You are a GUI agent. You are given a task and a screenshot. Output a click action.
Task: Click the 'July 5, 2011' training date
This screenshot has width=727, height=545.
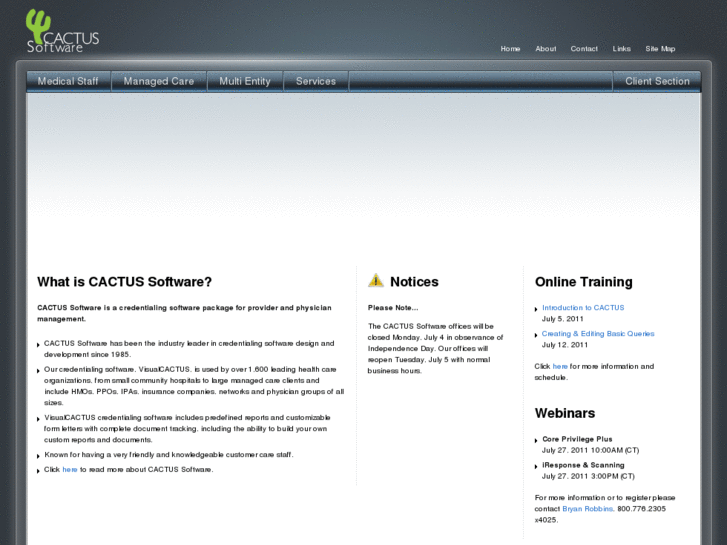(562, 319)
